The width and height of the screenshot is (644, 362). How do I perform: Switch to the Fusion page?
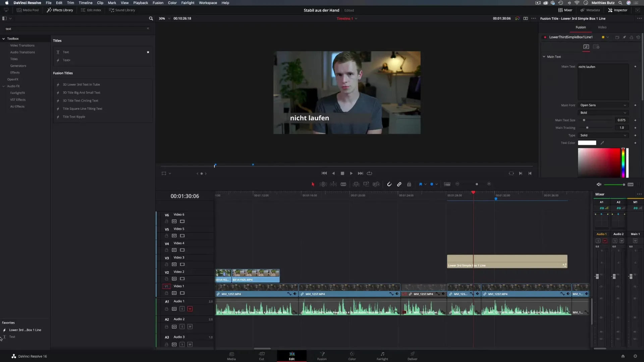[322, 356]
